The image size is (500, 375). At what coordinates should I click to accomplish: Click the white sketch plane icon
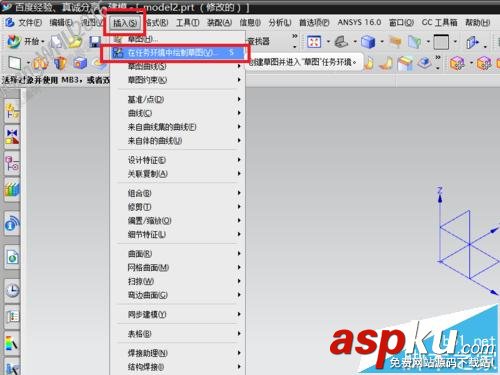(15, 63)
